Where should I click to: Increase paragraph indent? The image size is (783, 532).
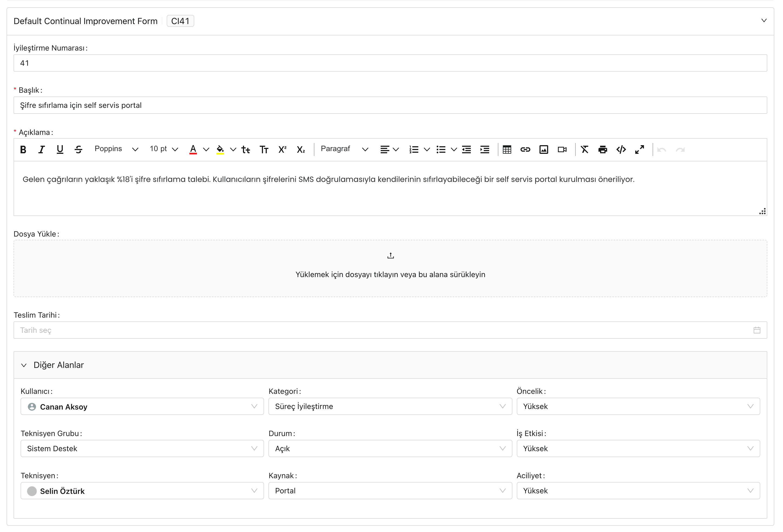click(x=485, y=149)
